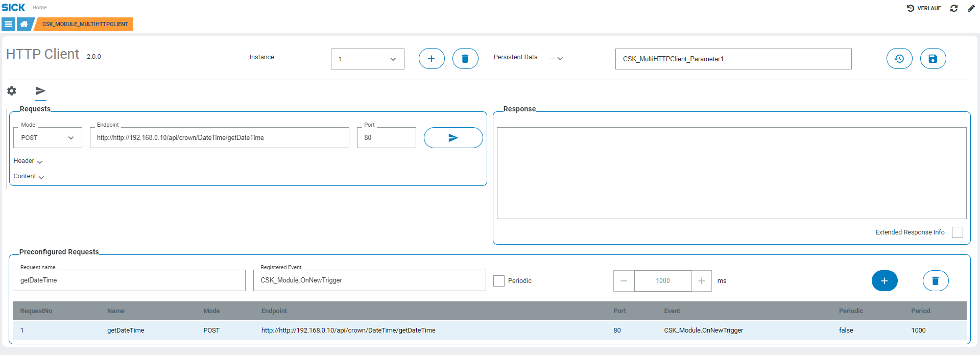
Task: Delete the preconfigured request trash icon
Action: (935, 281)
